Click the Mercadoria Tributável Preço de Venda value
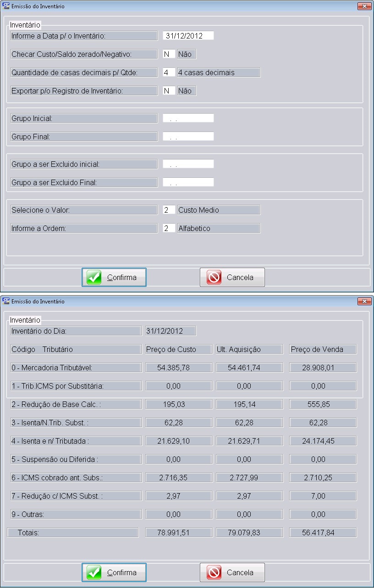The height and width of the screenshot is (588, 374). 323,368
